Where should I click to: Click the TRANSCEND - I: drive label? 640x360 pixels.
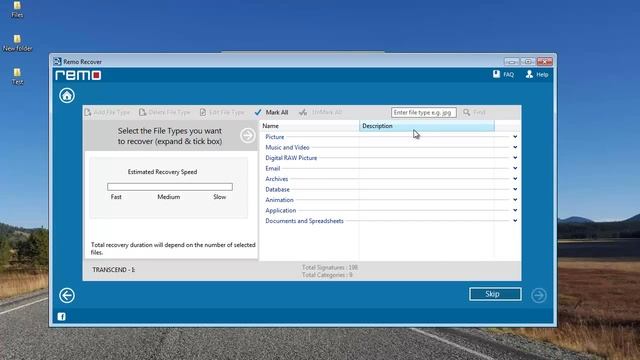pos(113,270)
